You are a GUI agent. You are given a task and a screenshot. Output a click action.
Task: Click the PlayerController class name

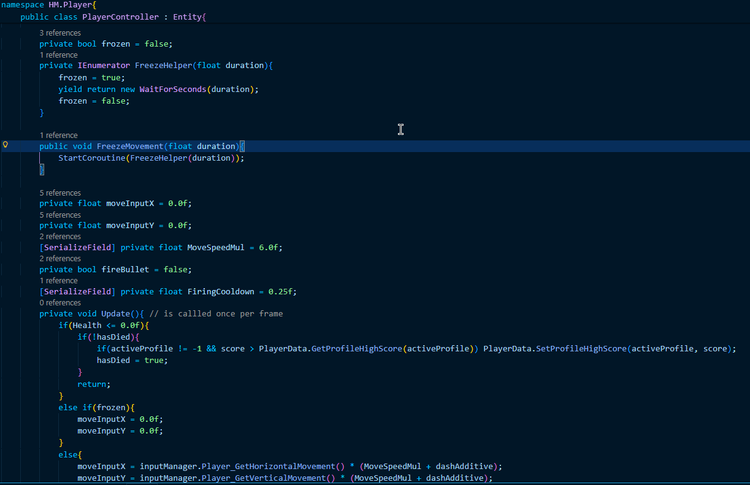[121, 17]
